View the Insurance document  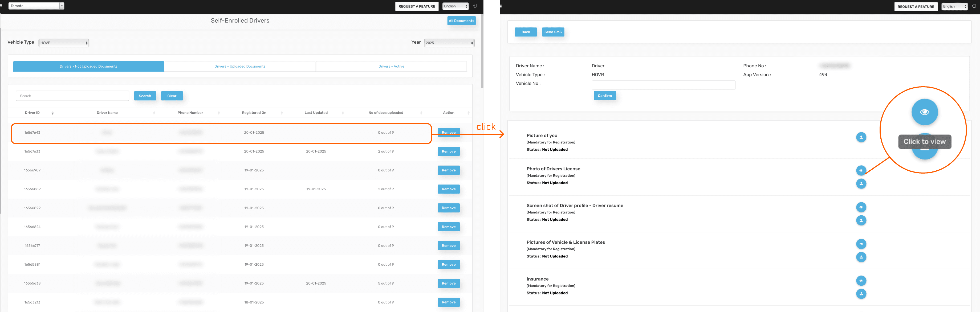861,281
